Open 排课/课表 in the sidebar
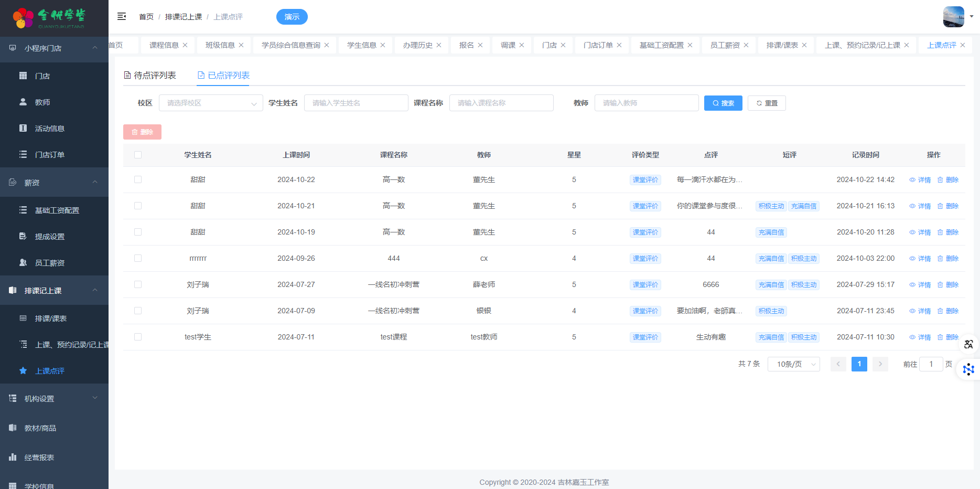The height and width of the screenshot is (489, 980). pyautogui.click(x=50, y=318)
